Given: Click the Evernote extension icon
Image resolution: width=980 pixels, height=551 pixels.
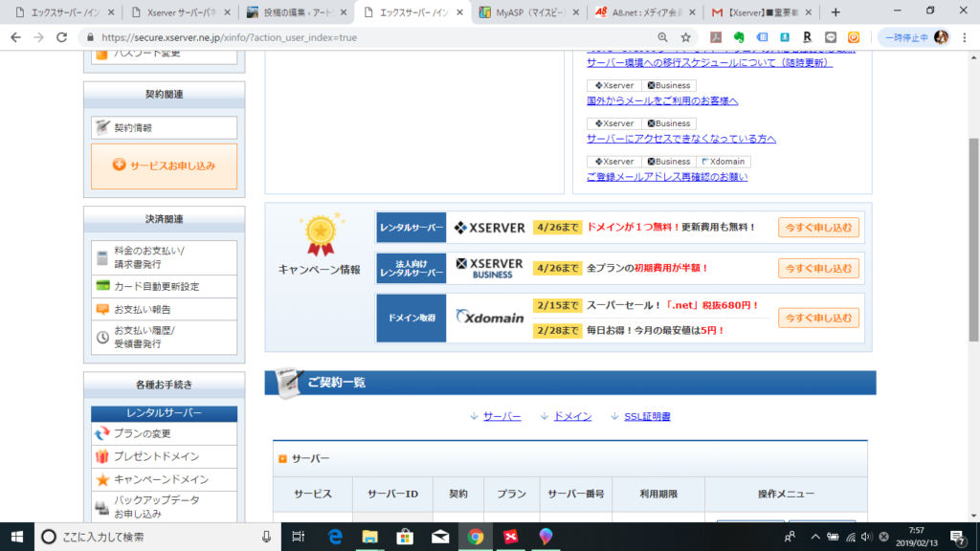Looking at the screenshot, I should point(739,37).
